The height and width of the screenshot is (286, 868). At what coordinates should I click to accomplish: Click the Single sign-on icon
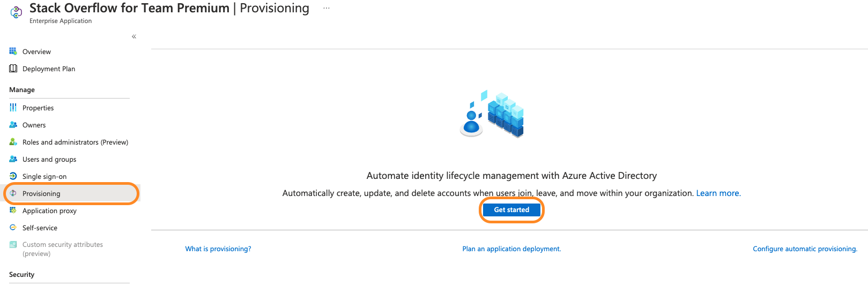(13, 176)
